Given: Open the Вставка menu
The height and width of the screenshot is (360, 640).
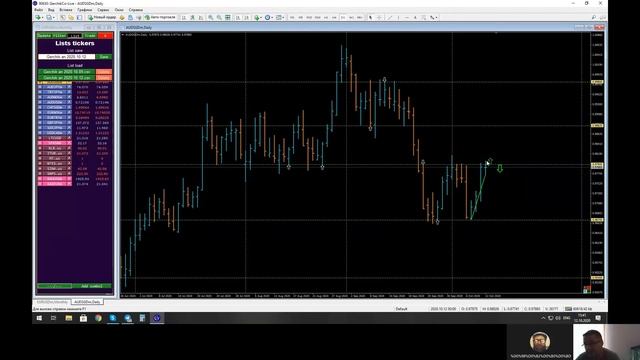Looking at the screenshot, I should coord(66,9).
